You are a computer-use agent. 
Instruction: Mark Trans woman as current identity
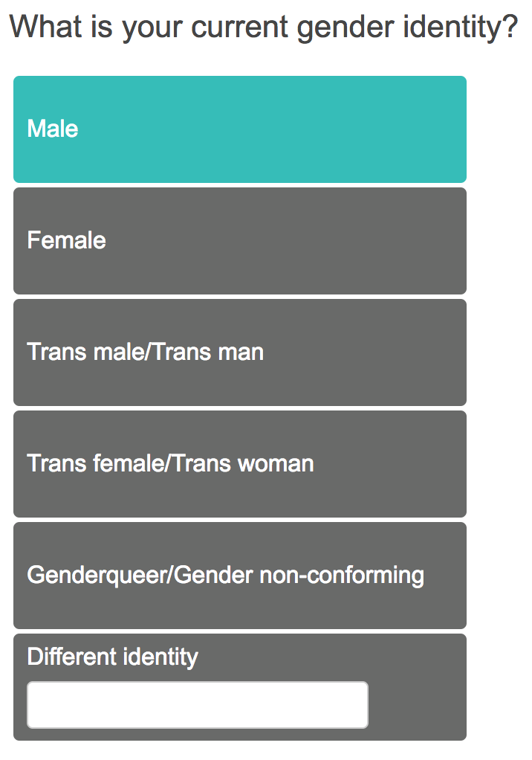point(239,464)
